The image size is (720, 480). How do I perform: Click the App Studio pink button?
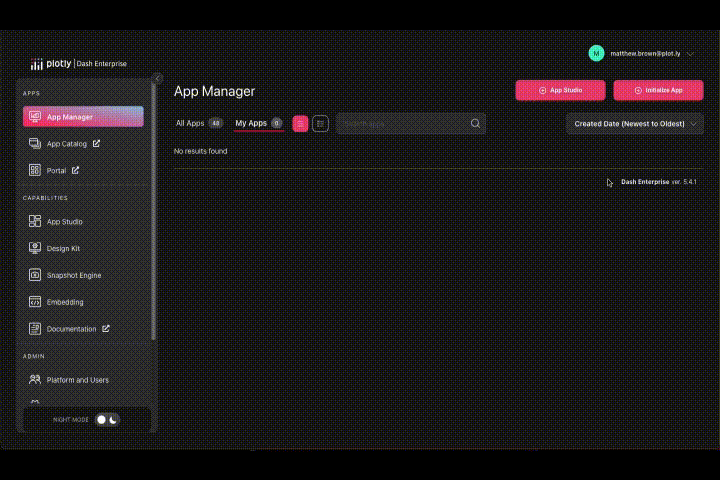point(560,90)
